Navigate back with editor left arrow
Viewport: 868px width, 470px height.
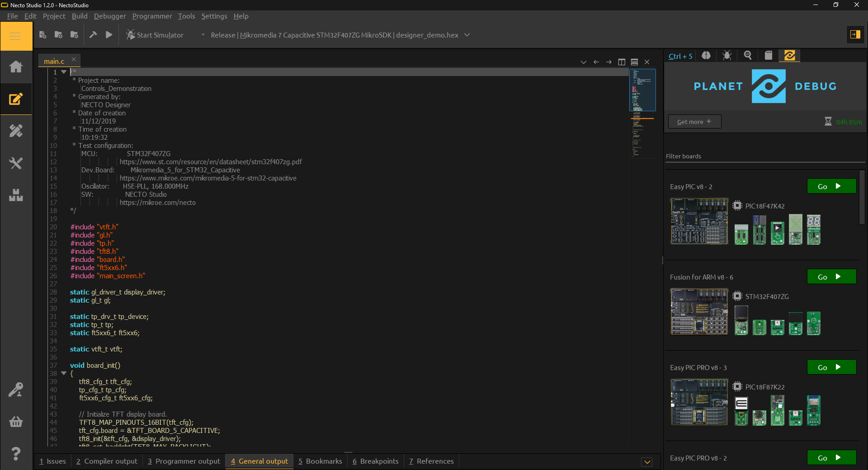[596, 62]
